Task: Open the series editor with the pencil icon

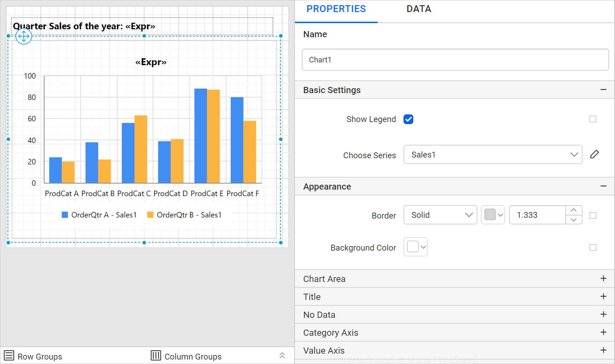Action: point(595,154)
